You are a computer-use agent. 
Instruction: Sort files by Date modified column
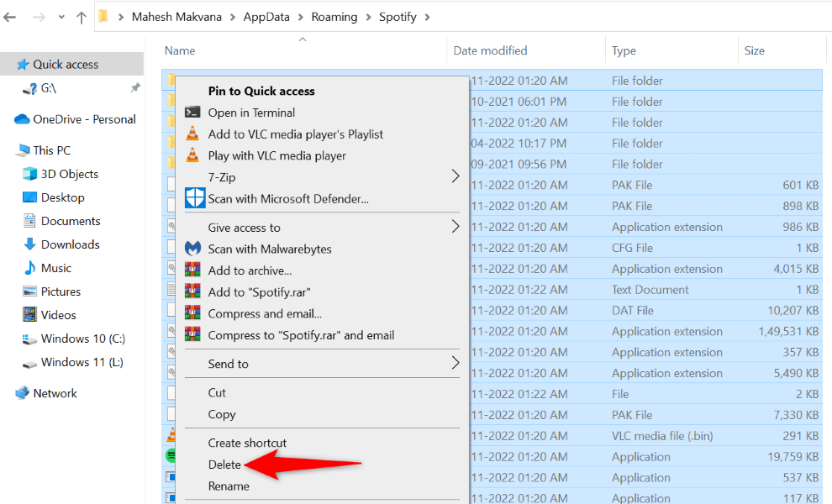(x=490, y=50)
